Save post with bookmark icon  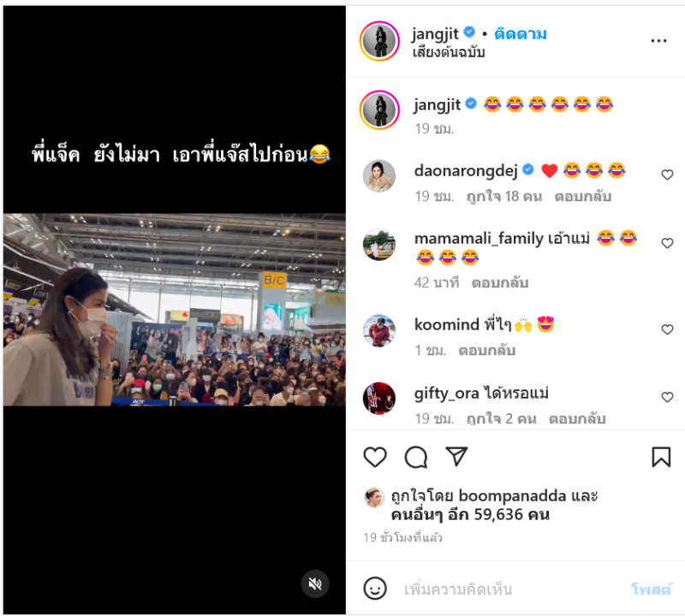661,457
